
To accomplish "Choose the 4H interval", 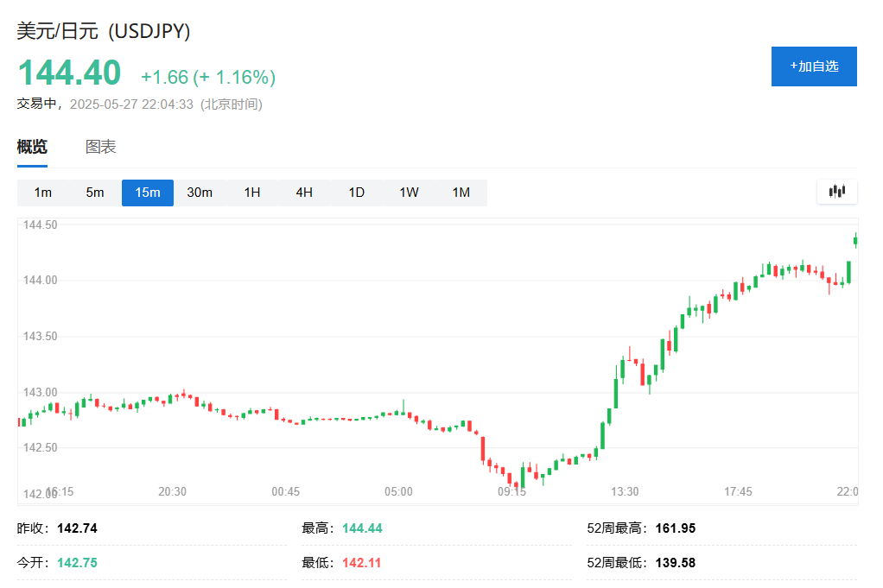I will click(x=304, y=193).
